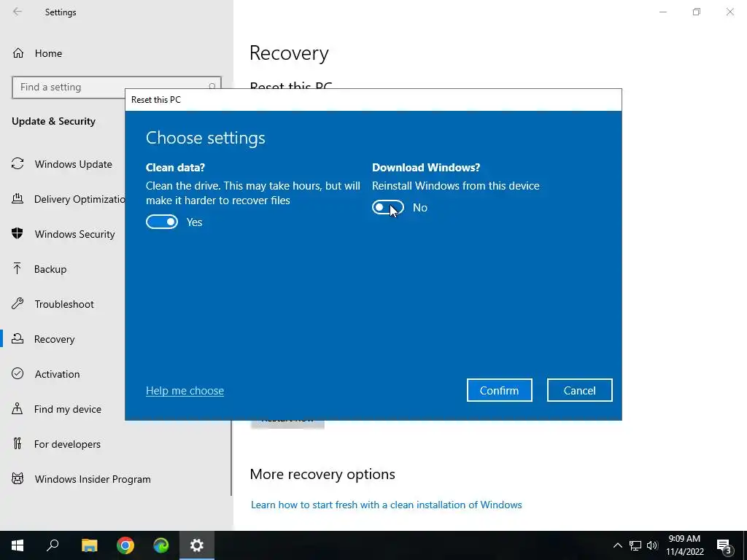This screenshot has width=747, height=560.
Task: Open the Windows Start menu
Action: pyautogui.click(x=18, y=545)
